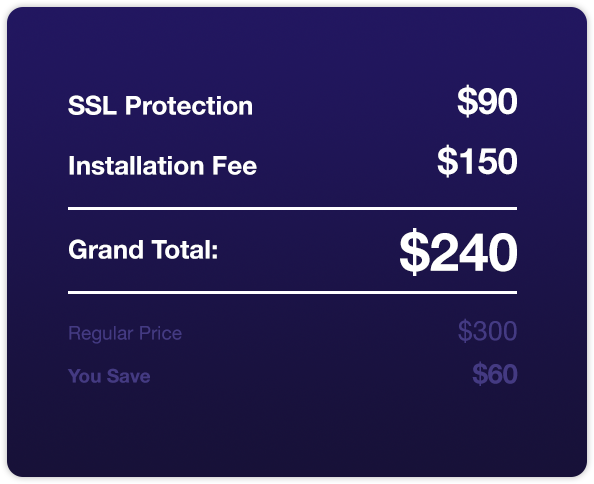Select the large $240 total amount

(458, 252)
